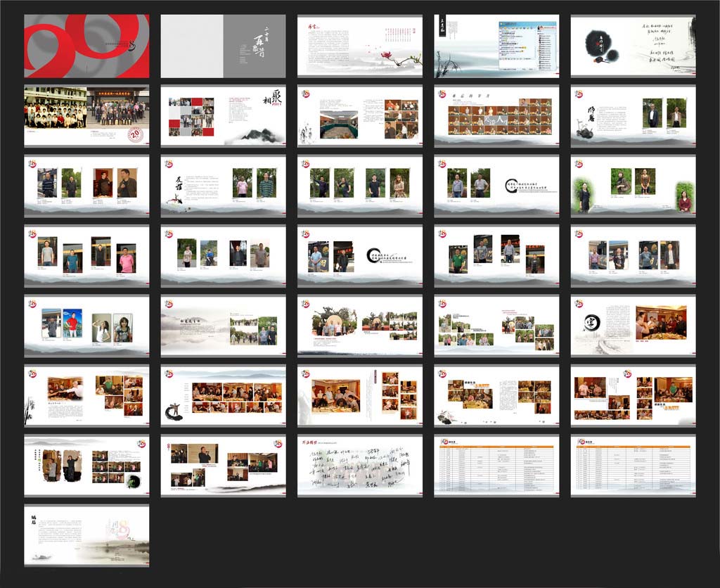Open the page with black ink blot circle
Screen dimensions: 720x588
[634, 46]
